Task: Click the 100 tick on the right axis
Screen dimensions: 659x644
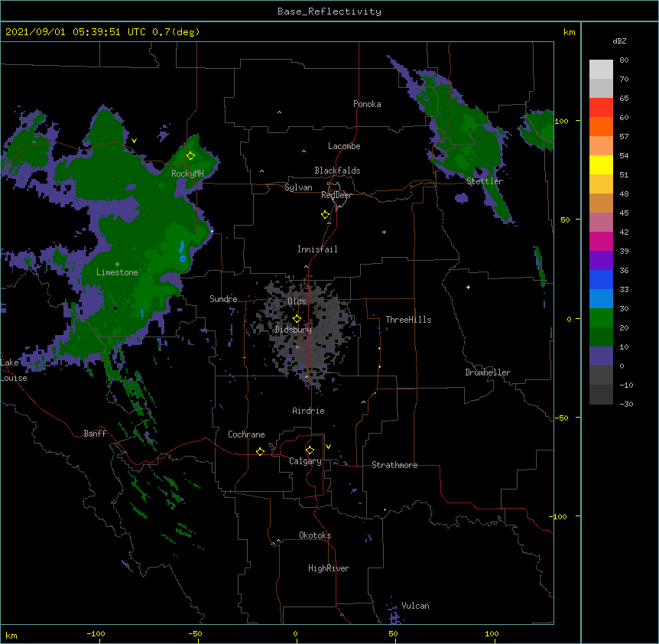Action: (561, 121)
